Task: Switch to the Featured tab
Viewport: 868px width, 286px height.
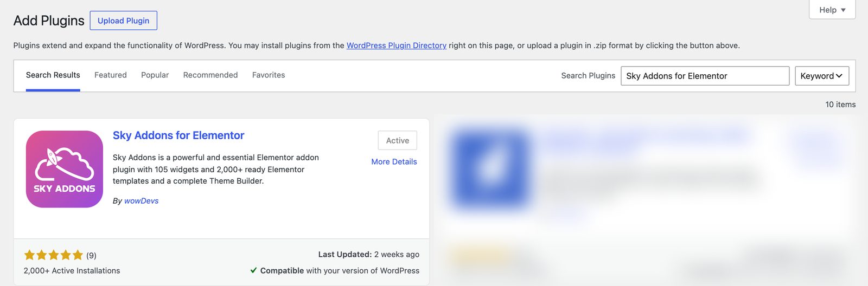Action: [111, 75]
